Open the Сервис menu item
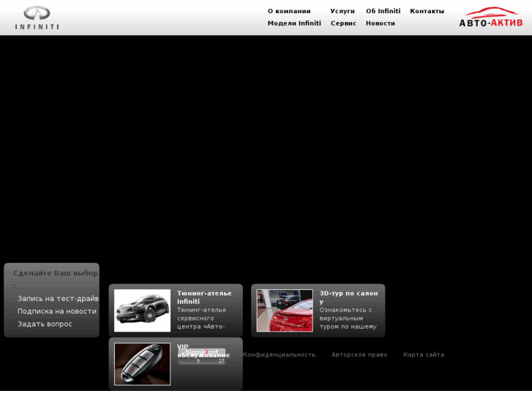Viewport: 532px width, 399px height. tap(343, 23)
